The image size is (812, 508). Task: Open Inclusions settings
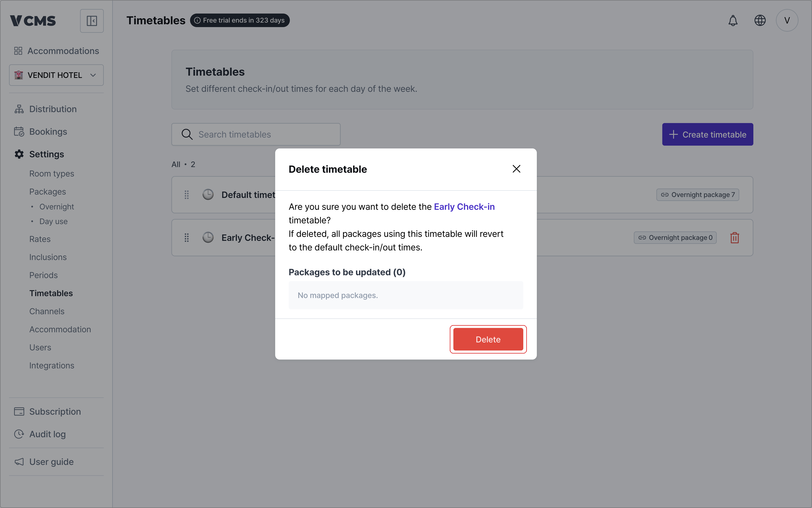tap(48, 257)
